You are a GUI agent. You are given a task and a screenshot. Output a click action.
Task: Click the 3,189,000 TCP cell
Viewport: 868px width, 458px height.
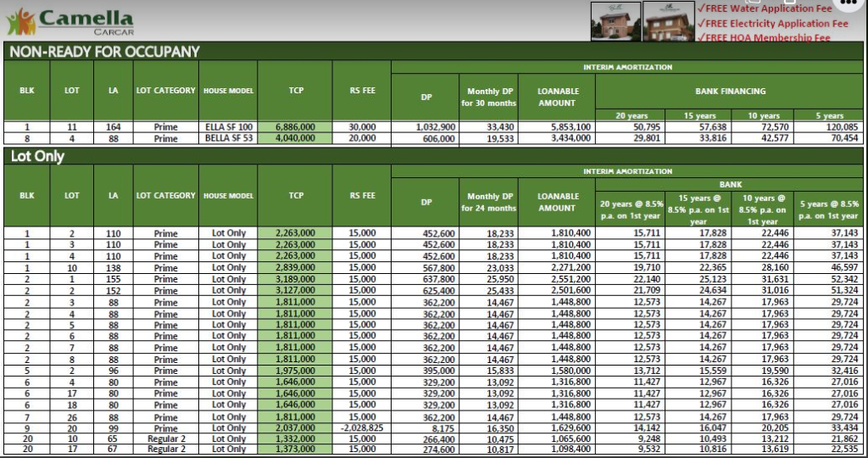coord(295,279)
